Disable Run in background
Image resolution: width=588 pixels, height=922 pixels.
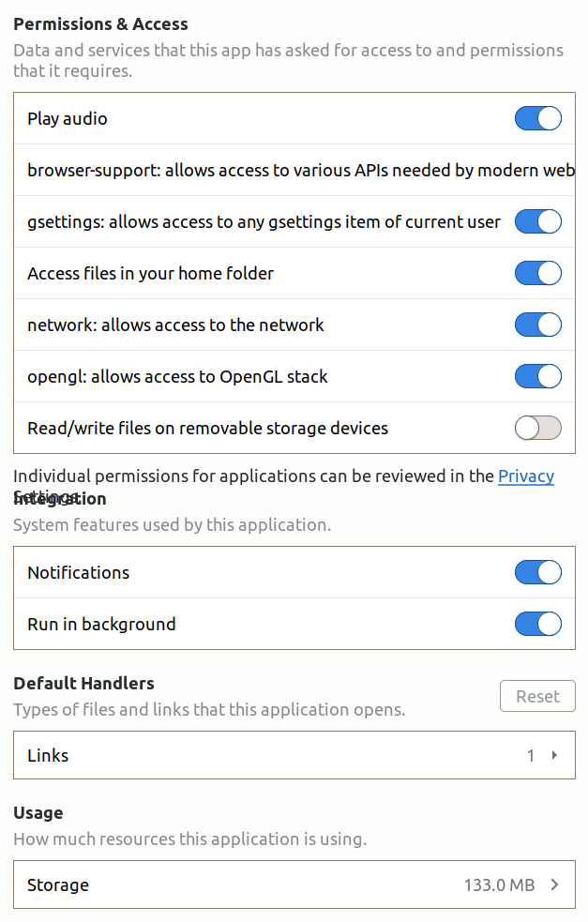(x=537, y=624)
